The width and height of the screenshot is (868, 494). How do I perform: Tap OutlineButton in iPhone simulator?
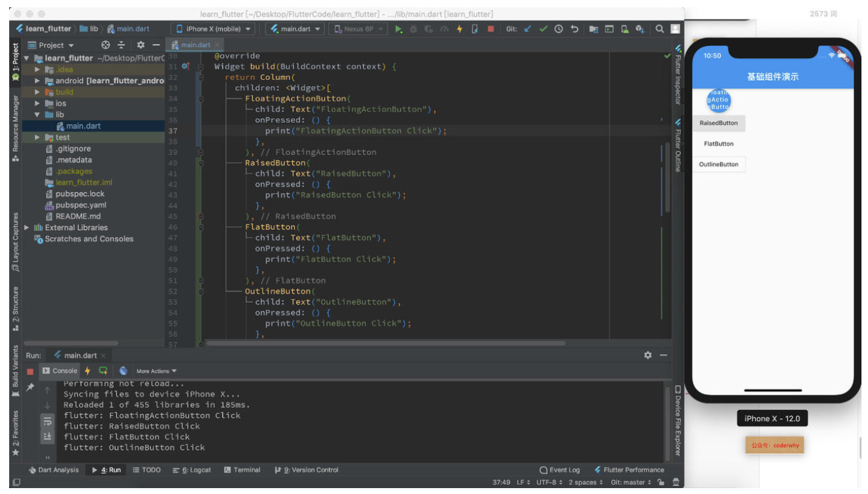pos(718,165)
